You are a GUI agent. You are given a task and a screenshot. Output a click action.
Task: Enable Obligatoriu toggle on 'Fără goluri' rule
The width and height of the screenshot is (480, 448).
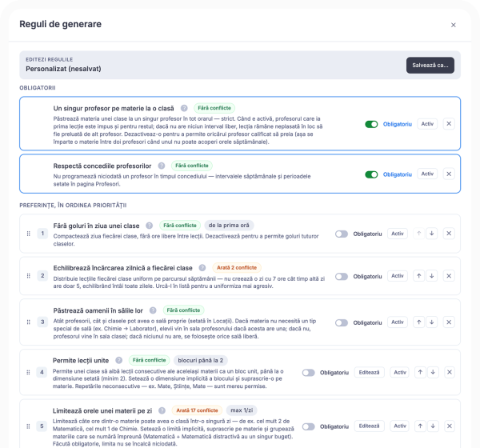(342, 234)
